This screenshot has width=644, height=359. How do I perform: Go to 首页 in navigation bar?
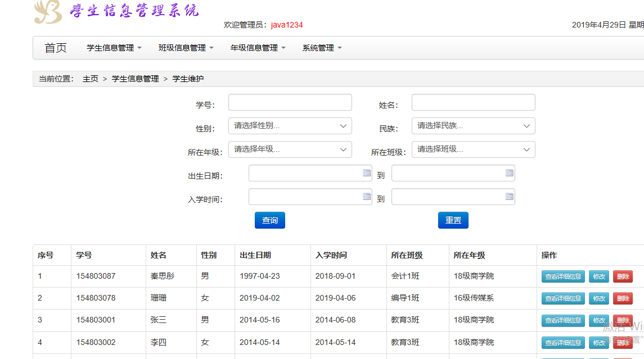click(x=56, y=48)
